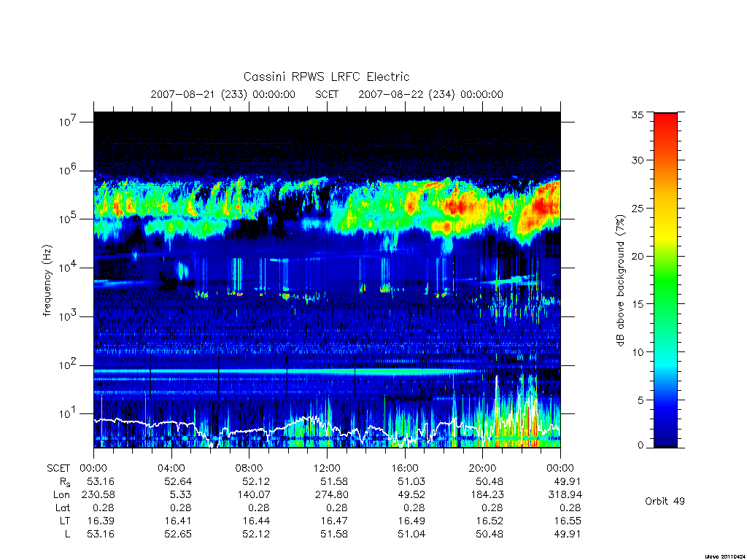Click the 'L' row label
This screenshot has width=747, height=560.
(x=67, y=534)
